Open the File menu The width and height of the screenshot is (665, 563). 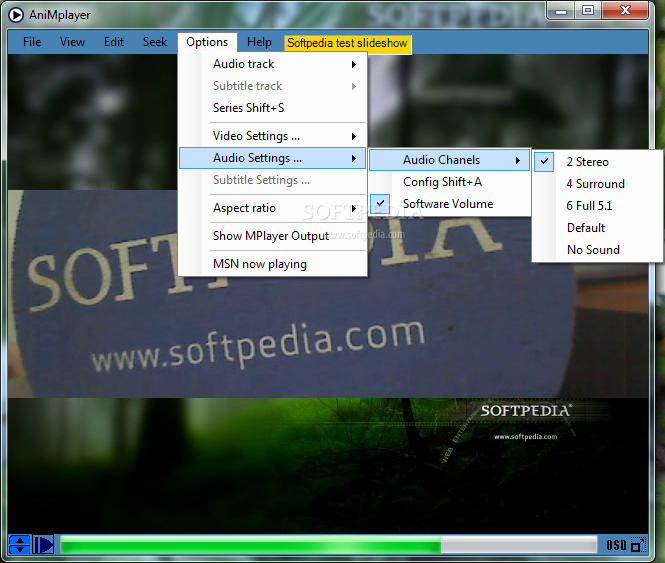(x=32, y=42)
